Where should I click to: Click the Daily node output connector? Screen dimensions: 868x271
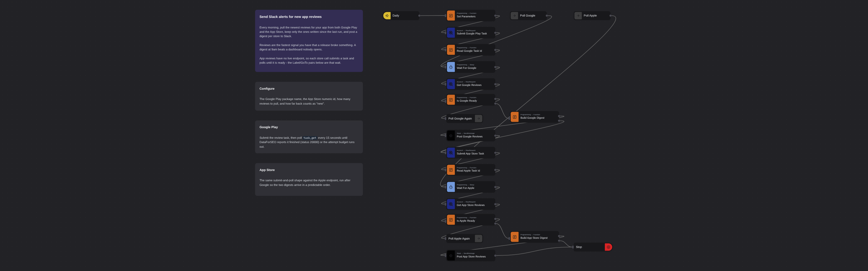pos(419,15)
